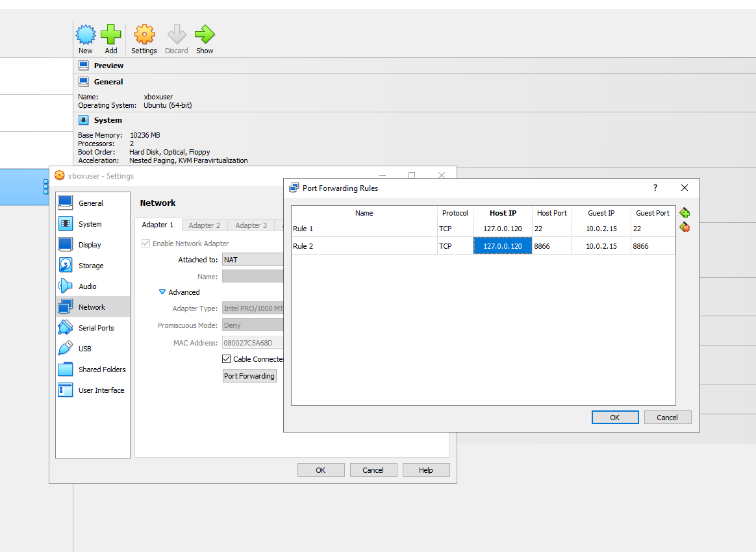Select the USB settings category
This screenshot has width=756, height=552.
pos(85,349)
